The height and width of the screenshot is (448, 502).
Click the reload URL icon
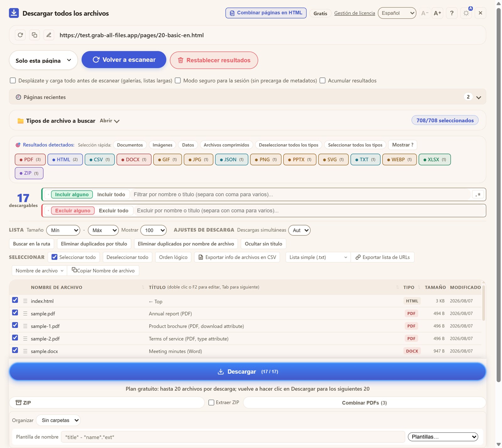click(20, 35)
